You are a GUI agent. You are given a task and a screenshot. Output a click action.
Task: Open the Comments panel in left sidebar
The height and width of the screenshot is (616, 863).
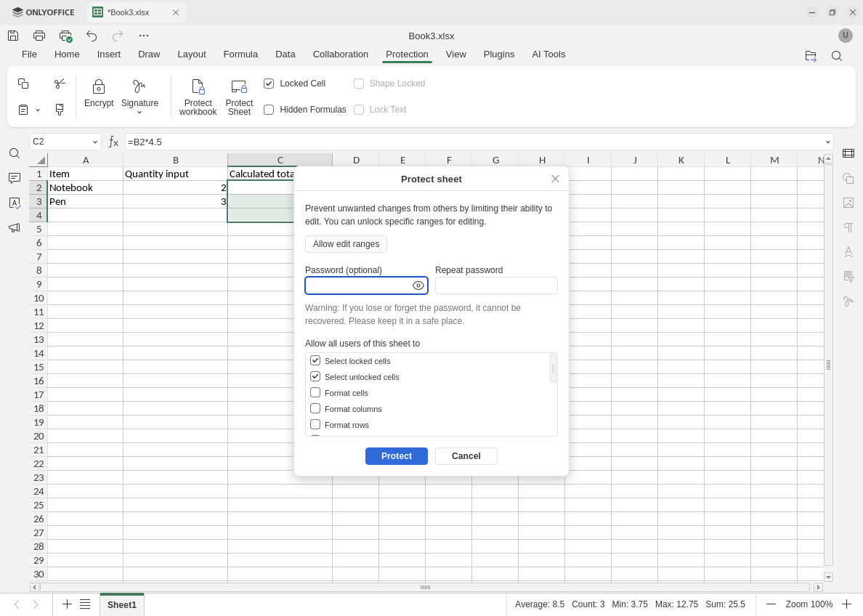pyautogui.click(x=15, y=178)
